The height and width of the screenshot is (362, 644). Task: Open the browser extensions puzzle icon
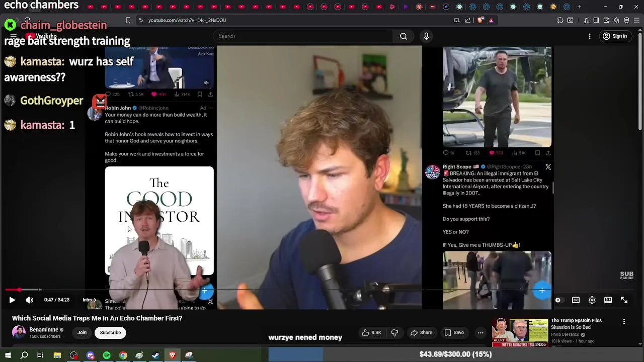click(x=560, y=20)
